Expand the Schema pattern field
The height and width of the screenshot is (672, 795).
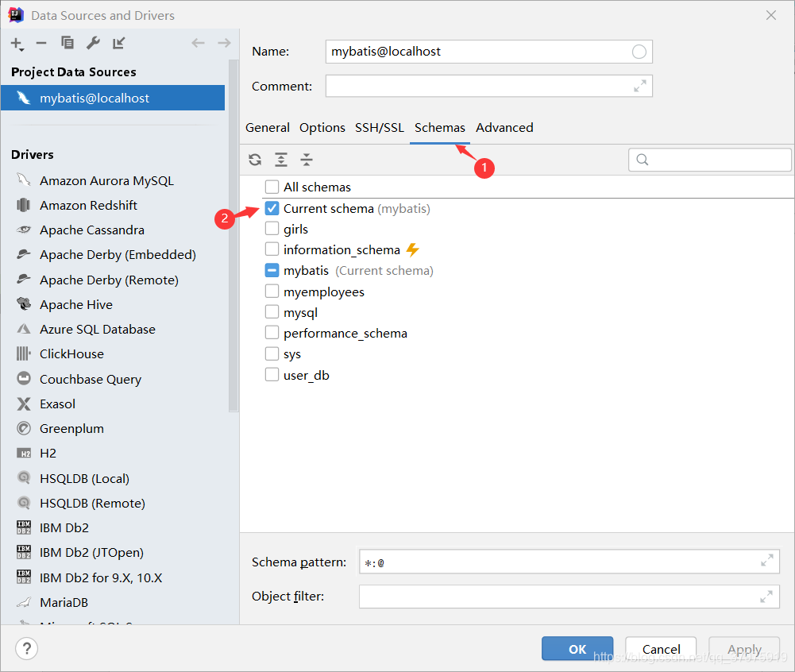[x=766, y=561]
